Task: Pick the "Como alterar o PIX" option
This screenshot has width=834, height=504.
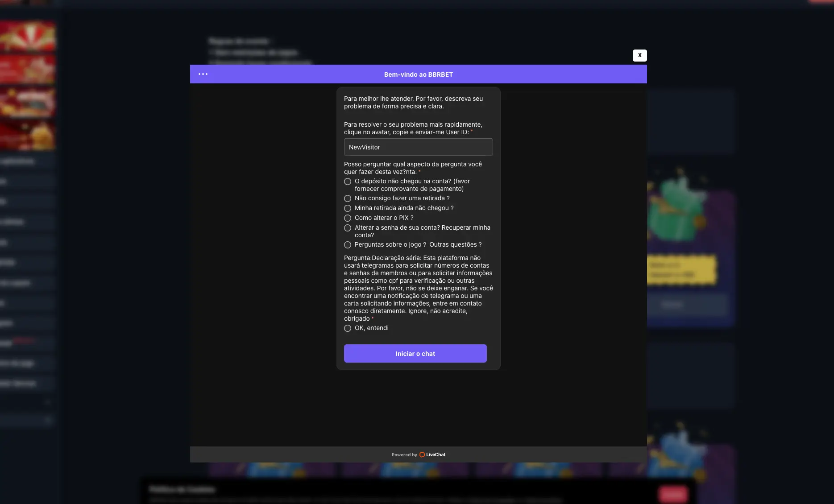Action: pos(348,218)
